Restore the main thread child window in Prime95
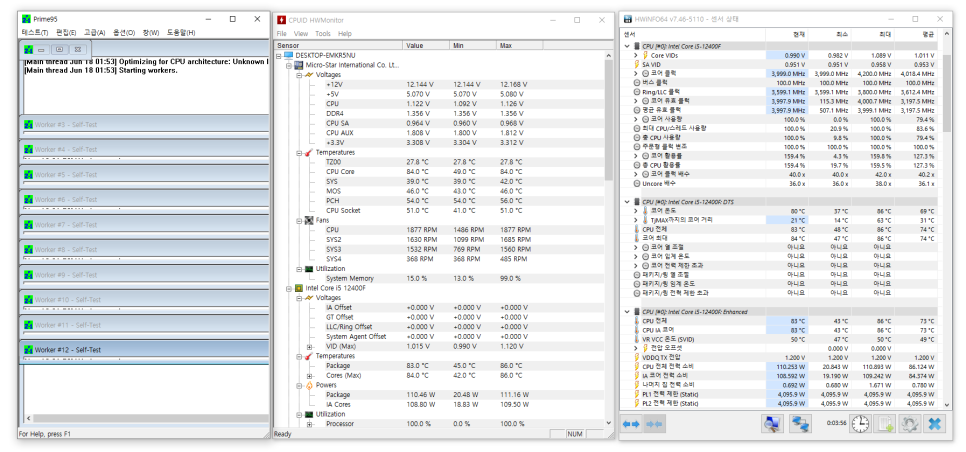The image size is (966, 452). tap(59, 49)
